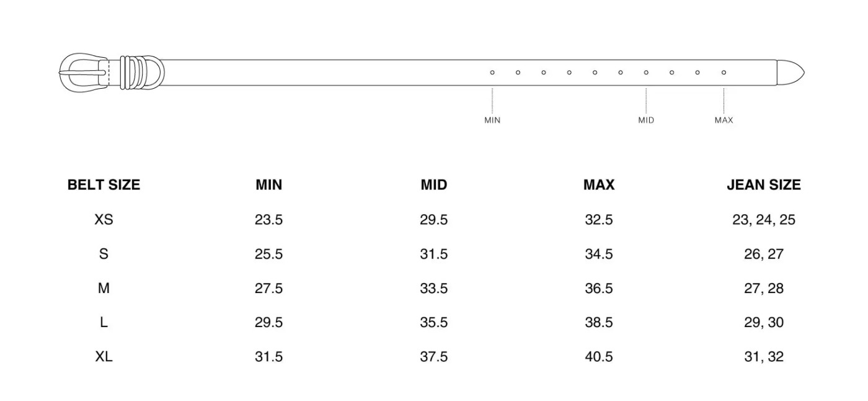868x401 pixels.
Task: Click the belt hole above MIN label
Action: [x=492, y=73]
